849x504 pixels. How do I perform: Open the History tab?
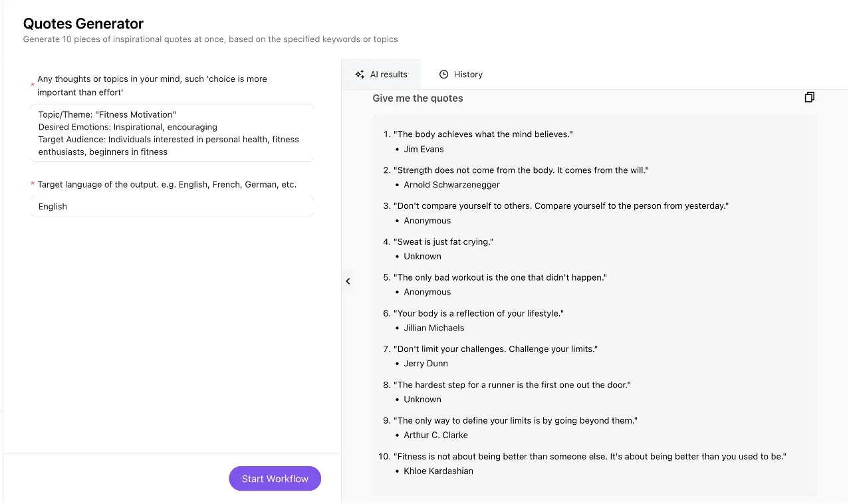(461, 74)
